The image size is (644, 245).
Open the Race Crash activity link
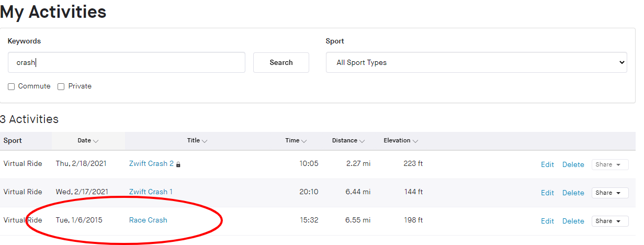[148, 220]
